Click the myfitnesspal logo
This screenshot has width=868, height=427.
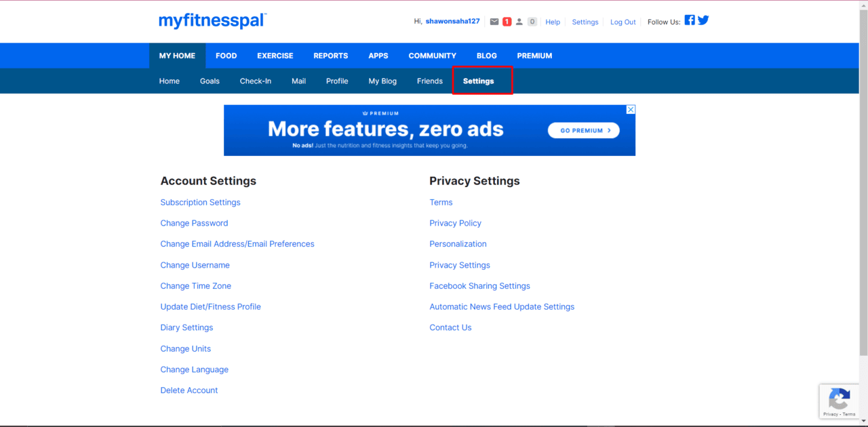(x=212, y=21)
